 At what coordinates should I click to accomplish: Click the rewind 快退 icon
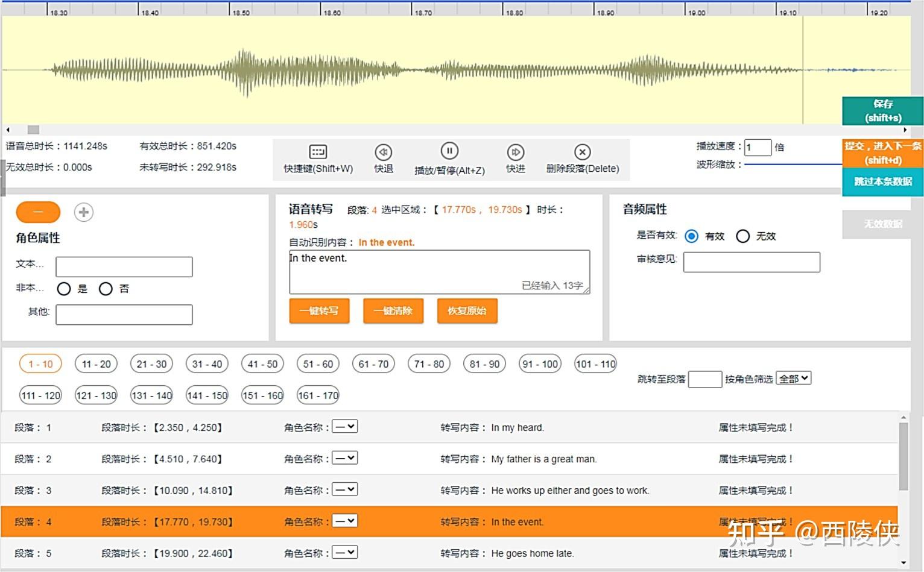point(383,152)
